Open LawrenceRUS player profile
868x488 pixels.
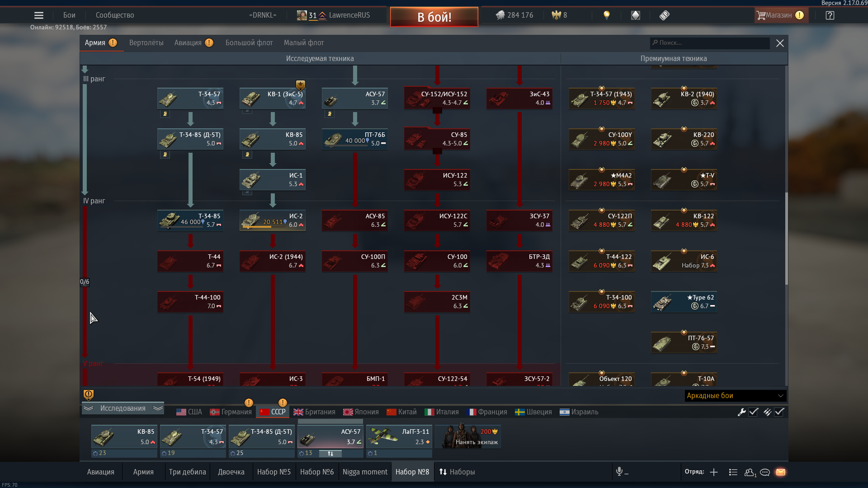(x=349, y=15)
